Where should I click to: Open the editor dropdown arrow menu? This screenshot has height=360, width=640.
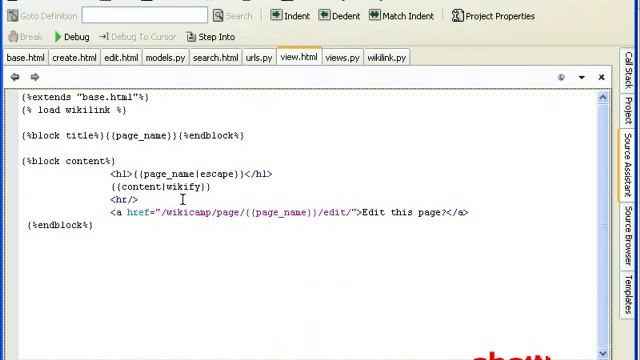pyautogui.click(x=582, y=77)
